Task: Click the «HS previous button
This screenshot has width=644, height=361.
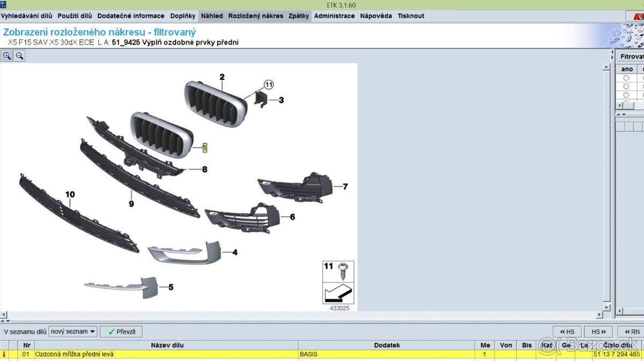Action: [567, 332]
